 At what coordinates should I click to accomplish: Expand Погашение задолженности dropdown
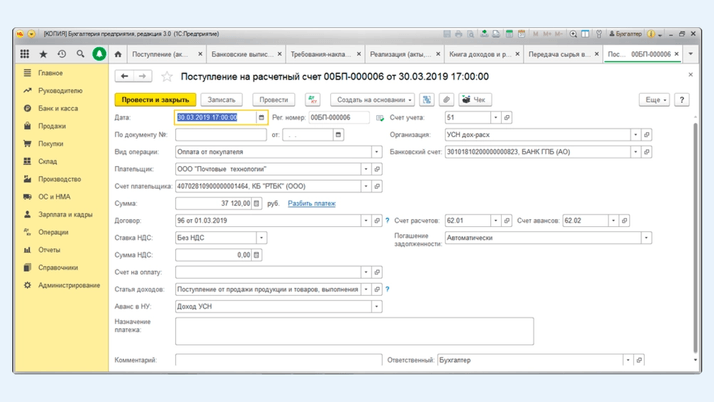[x=646, y=238]
